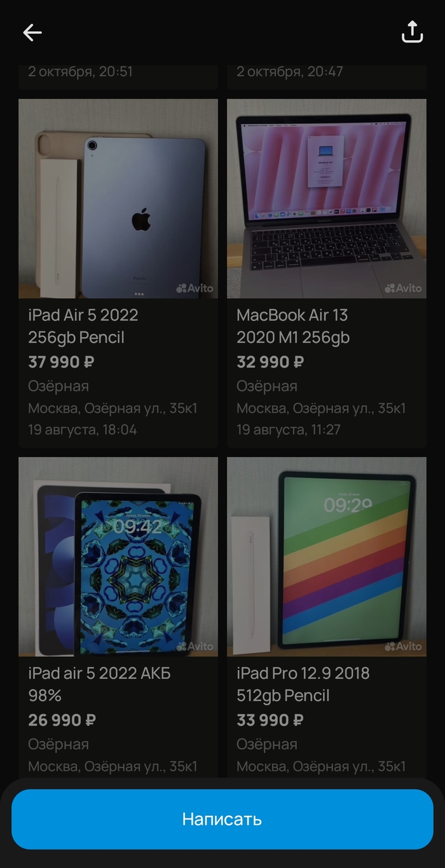Select the iPad air 5 2022 АКБ 98% title
Image resolution: width=445 pixels, height=868 pixels.
99,684
